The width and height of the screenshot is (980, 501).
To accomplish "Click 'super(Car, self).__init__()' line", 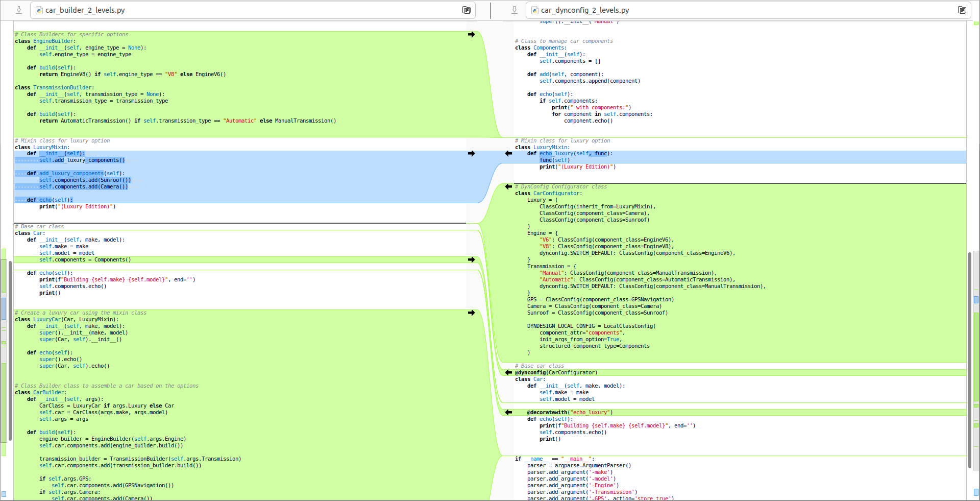I will coord(80,339).
